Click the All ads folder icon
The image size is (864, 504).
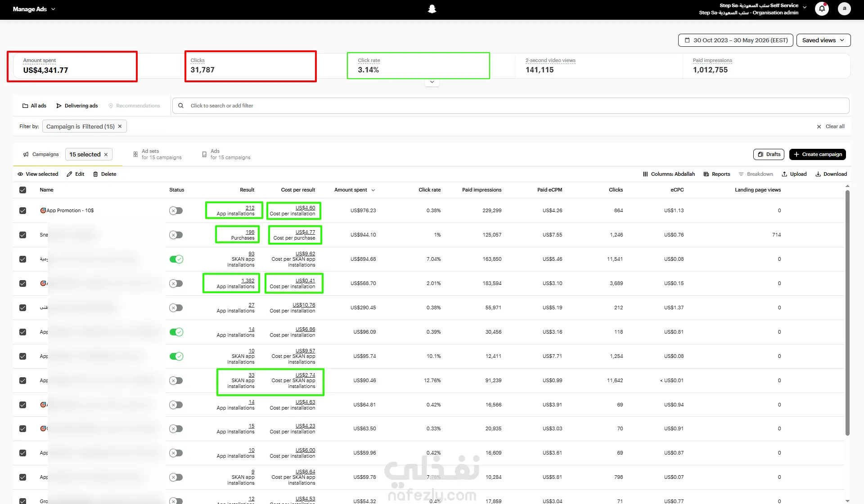25,106
